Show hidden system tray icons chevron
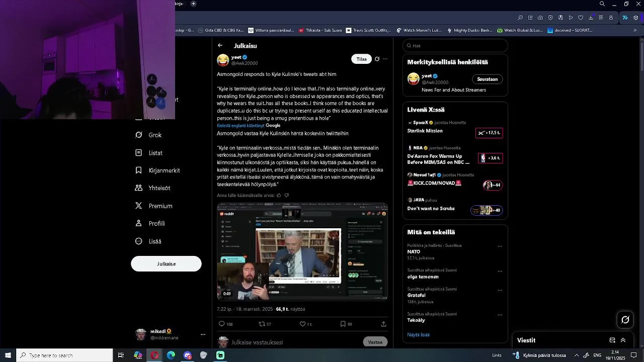 click(577, 355)
